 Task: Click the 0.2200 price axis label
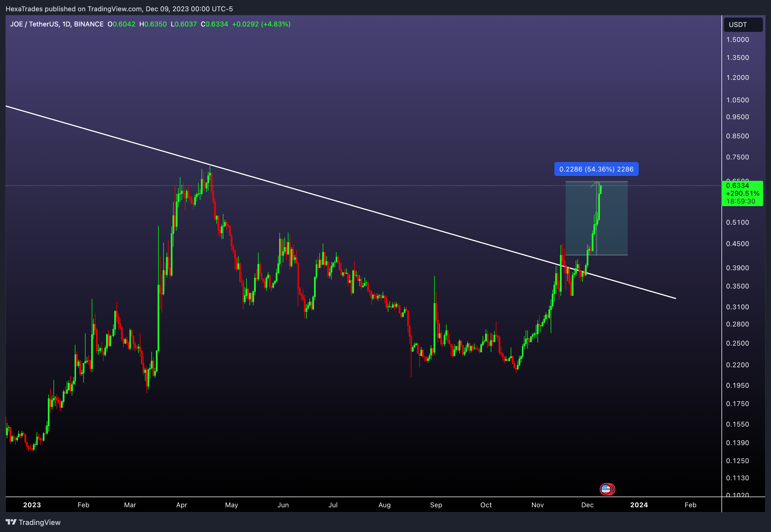pyautogui.click(x=737, y=365)
